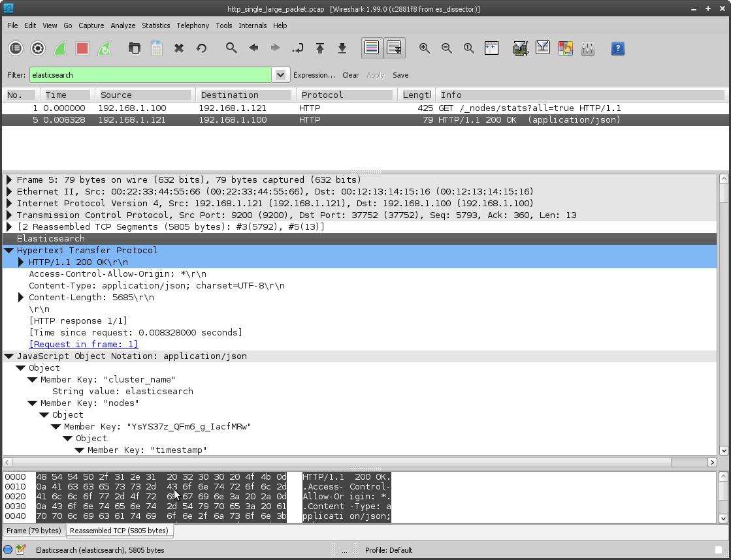Expand the Content-Length header field
The height and width of the screenshot is (560, 731).
22,298
